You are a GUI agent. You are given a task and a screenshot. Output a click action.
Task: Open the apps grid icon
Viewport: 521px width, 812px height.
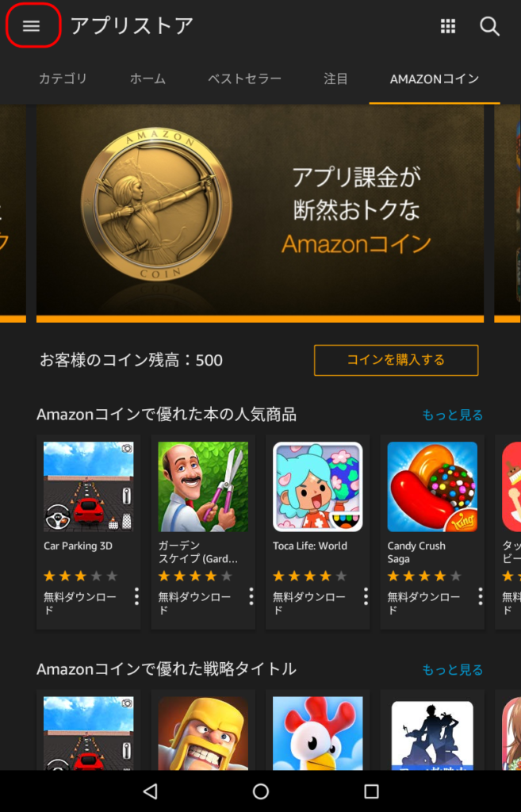(x=448, y=26)
